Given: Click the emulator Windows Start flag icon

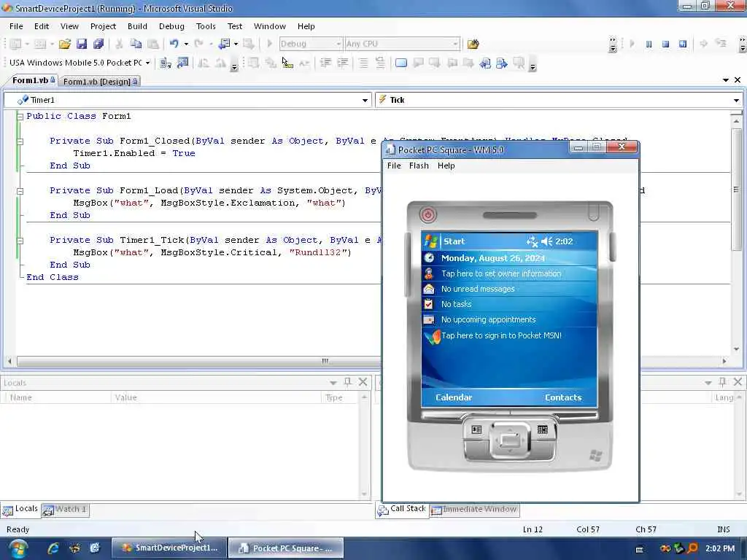Looking at the screenshot, I should 430,241.
